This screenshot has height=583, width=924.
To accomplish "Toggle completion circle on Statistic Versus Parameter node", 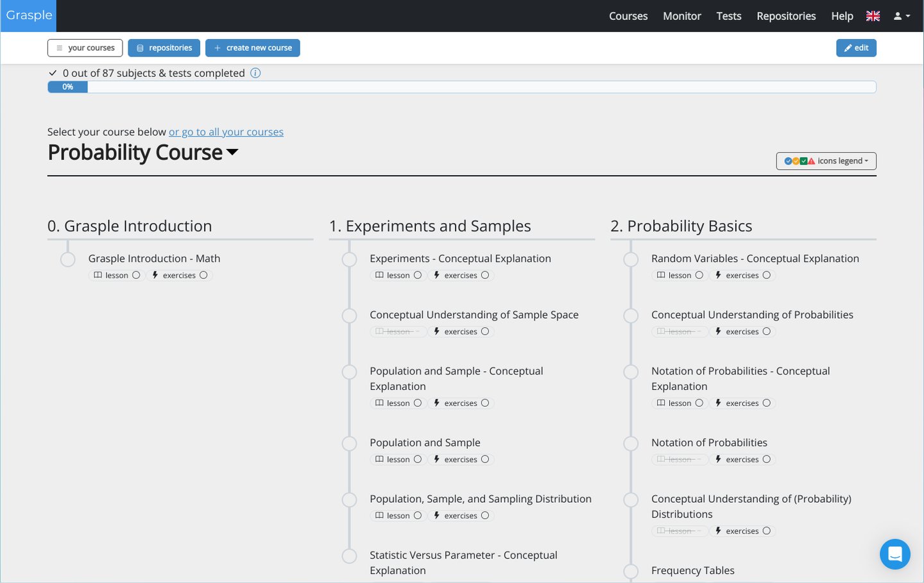I will click(x=349, y=556).
